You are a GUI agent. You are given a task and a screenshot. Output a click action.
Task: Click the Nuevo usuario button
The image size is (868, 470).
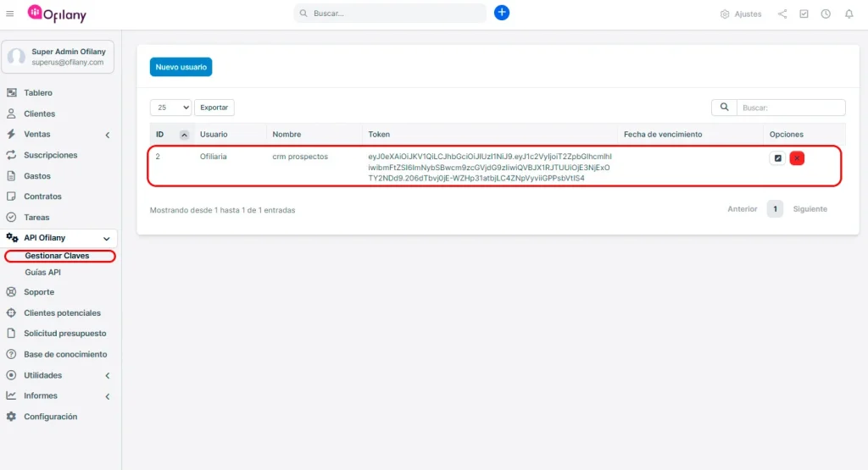tap(181, 67)
